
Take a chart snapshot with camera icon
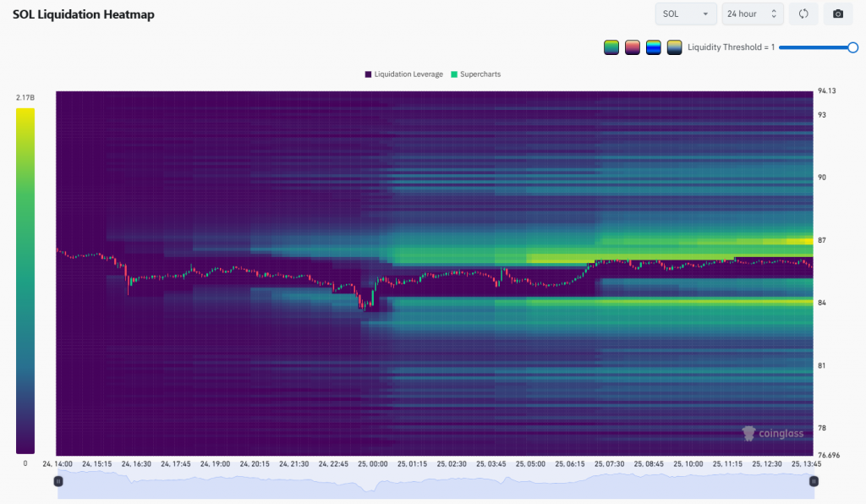838,14
